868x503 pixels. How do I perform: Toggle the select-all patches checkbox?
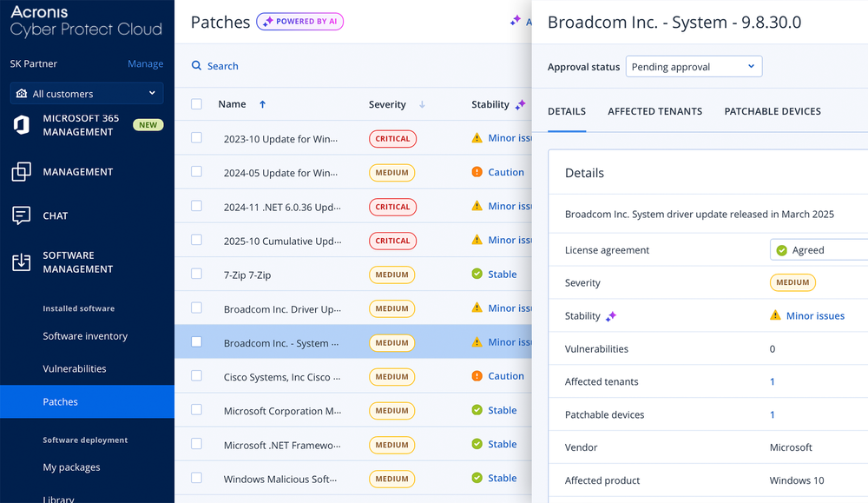pyautogui.click(x=196, y=104)
